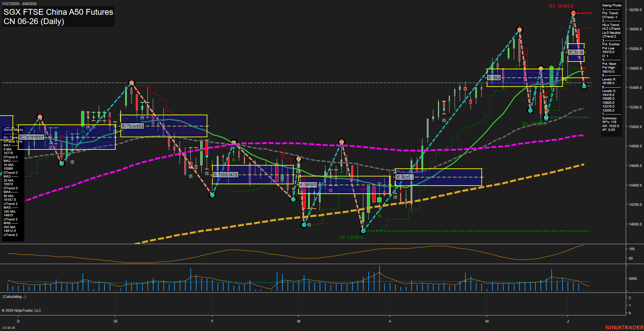Click the swing high pivot marker below R1 label
This screenshot has height=331, width=644.
pos(573,13)
